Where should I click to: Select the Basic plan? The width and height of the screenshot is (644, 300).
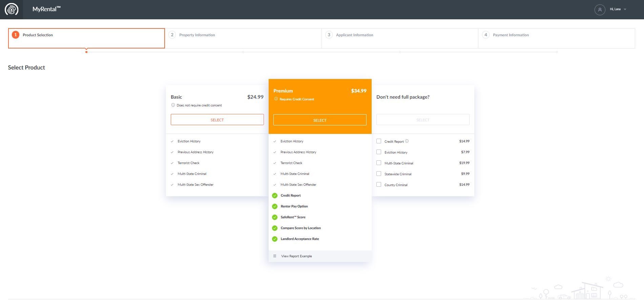[217, 120]
